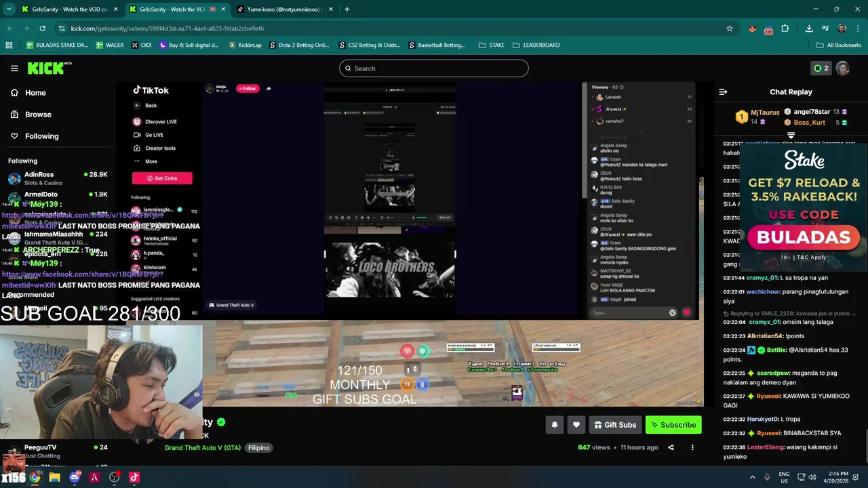Image resolution: width=868 pixels, height=488 pixels.
Task: Open the MetaMask fox extension
Action: pos(752,28)
